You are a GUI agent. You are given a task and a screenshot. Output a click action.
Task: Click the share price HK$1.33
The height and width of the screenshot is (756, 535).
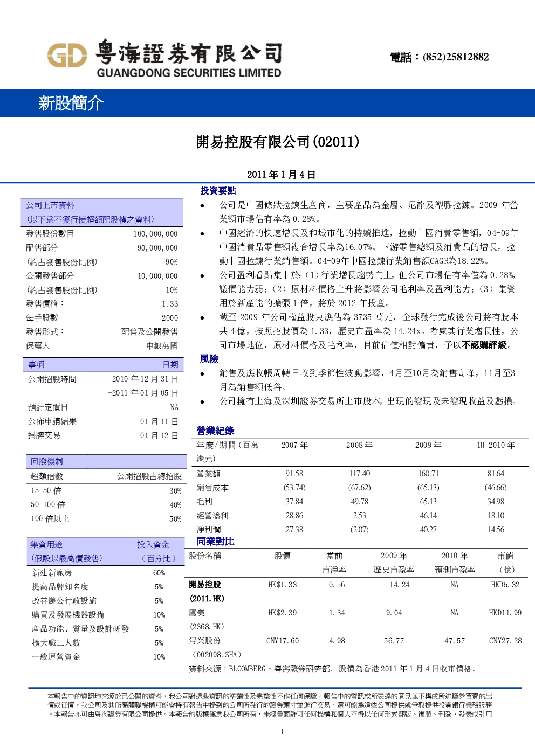coord(283,585)
